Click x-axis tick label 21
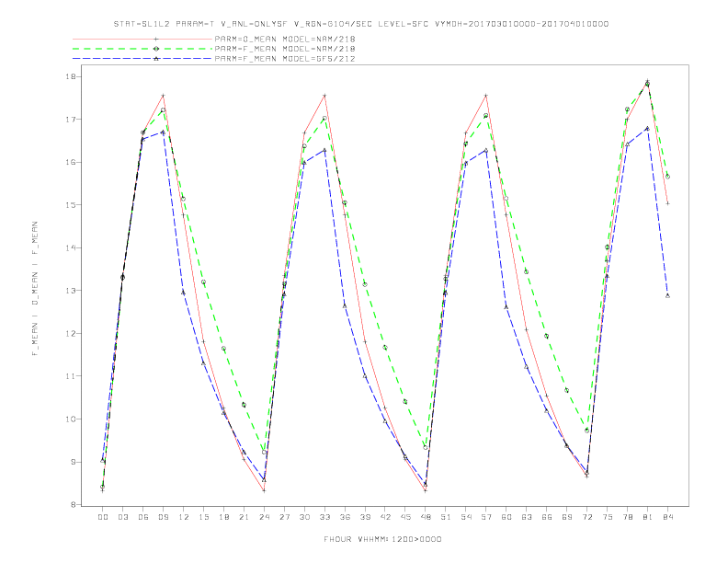Image resolution: width=728 pixels, height=563 pixels. [244, 517]
